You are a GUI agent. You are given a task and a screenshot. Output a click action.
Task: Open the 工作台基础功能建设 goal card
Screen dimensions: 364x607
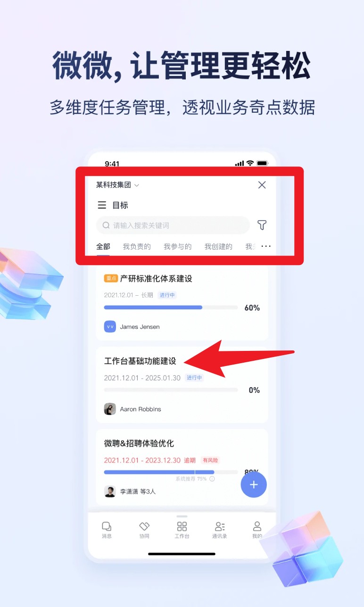point(182,385)
